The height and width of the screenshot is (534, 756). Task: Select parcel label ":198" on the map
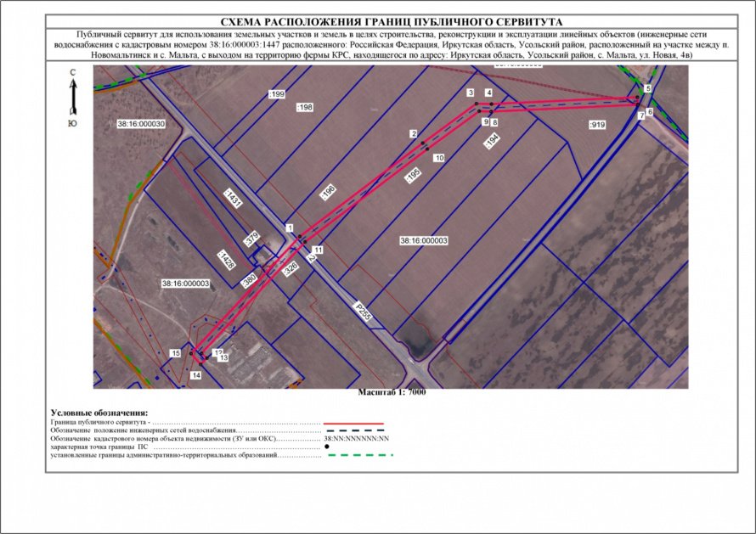[x=305, y=108]
